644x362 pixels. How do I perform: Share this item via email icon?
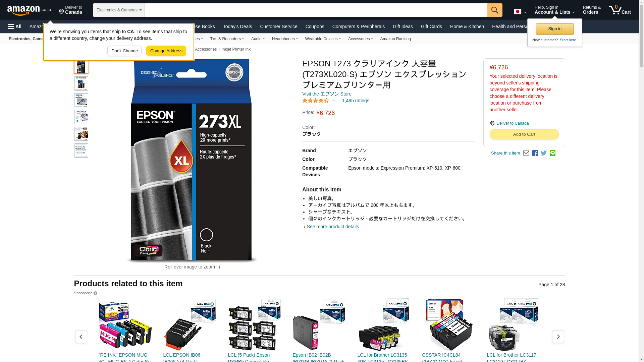click(526, 153)
